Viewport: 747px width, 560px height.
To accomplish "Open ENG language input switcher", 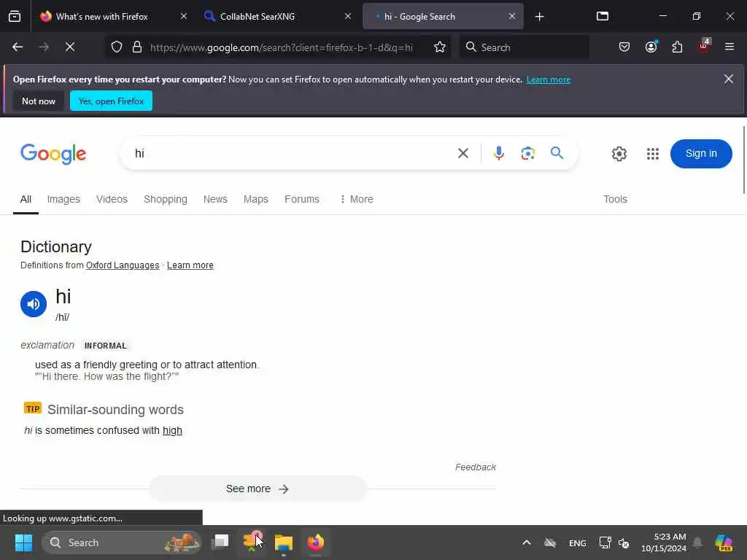I will tap(578, 542).
